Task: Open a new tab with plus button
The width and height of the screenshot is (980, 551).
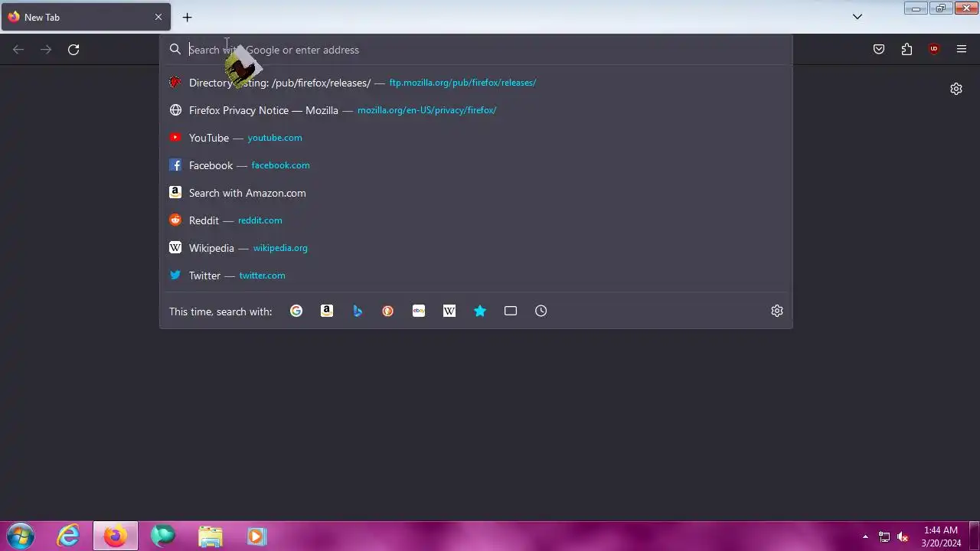Action: click(x=187, y=17)
